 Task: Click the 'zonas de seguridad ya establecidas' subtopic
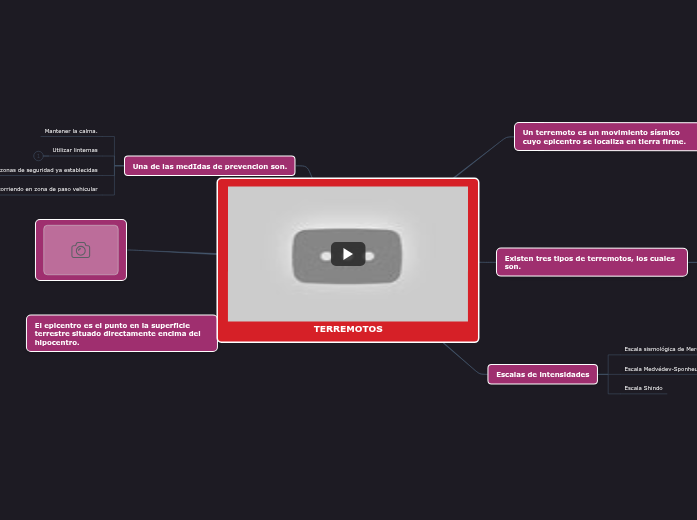50,170
